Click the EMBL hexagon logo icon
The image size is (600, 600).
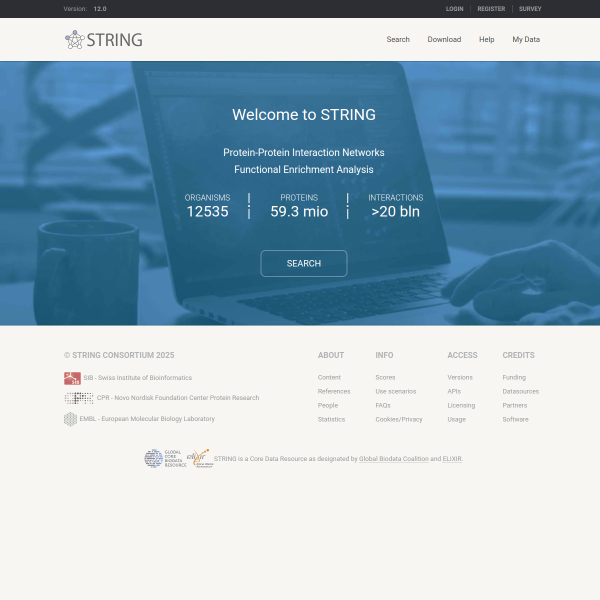(x=70, y=419)
